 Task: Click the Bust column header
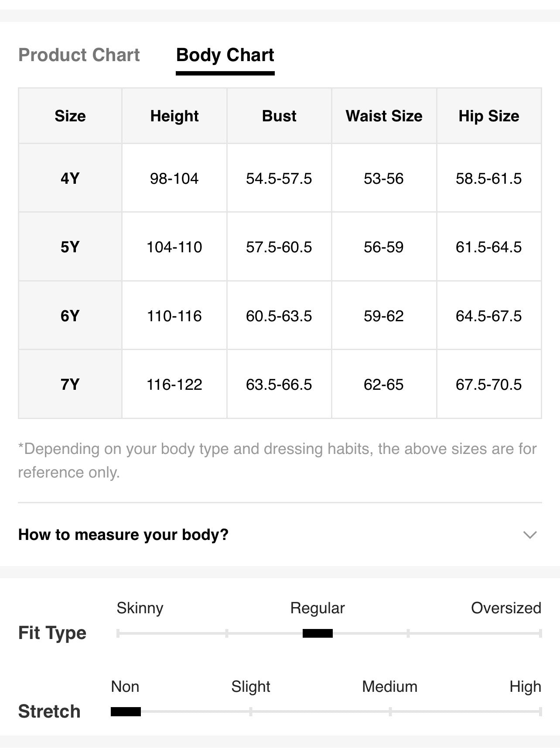(279, 116)
